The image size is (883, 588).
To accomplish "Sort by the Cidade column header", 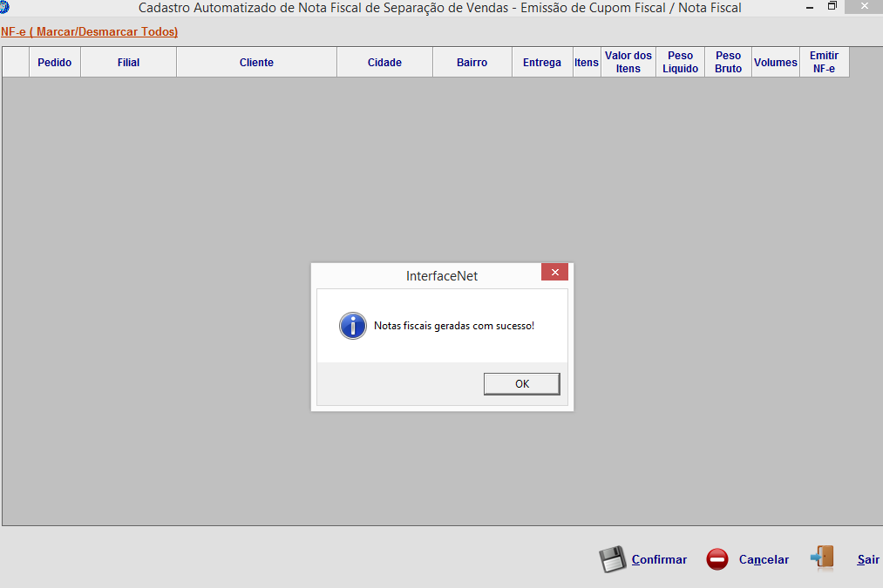I will point(384,63).
